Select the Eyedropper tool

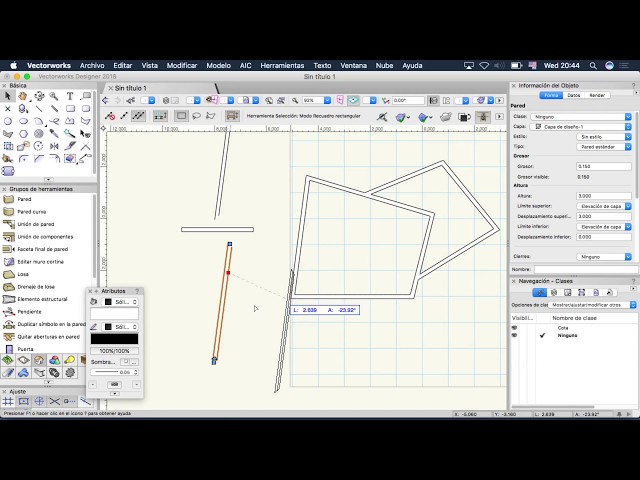tap(54, 133)
